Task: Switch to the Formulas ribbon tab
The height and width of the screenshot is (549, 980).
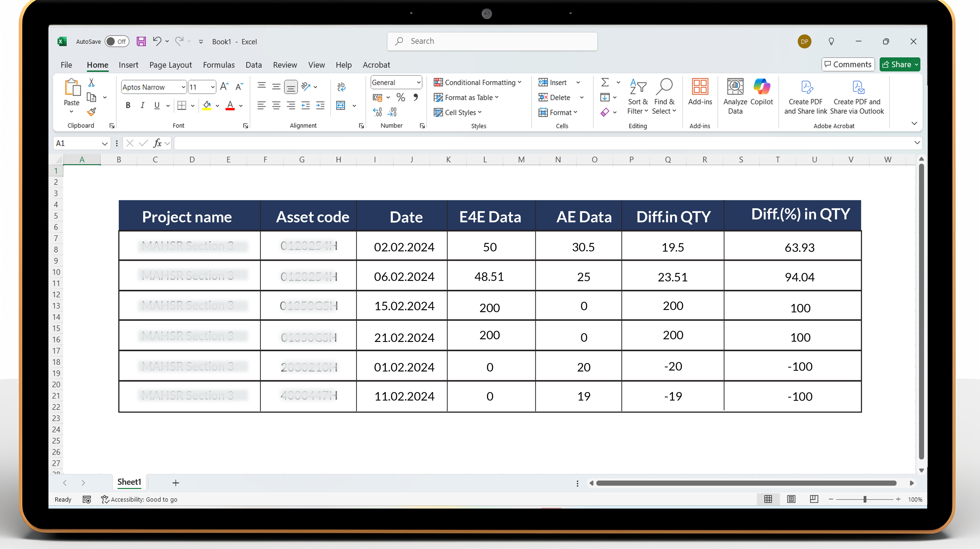Action: tap(219, 65)
